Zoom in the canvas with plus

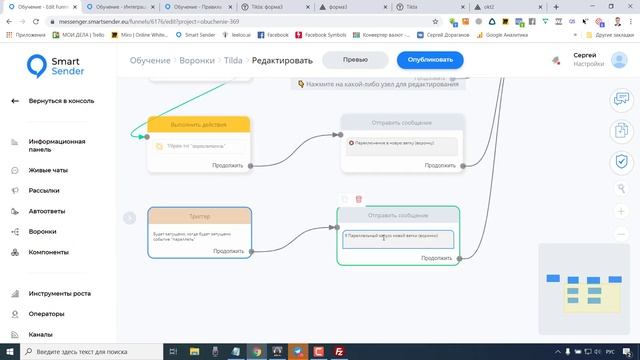coord(621,211)
